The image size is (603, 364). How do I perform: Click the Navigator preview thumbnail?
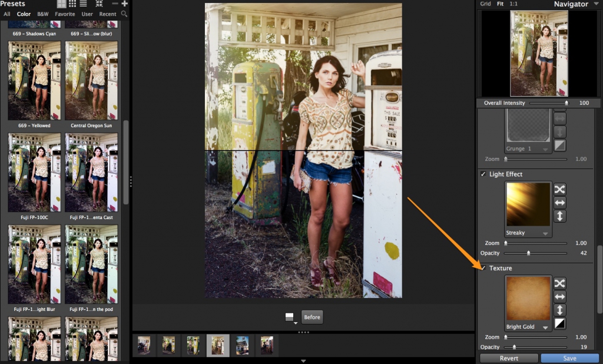coord(539,53)
